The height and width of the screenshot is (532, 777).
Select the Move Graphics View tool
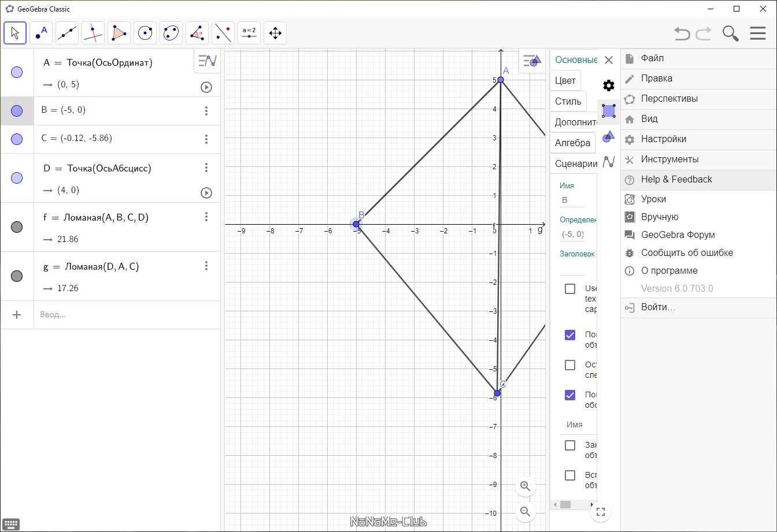tap(275, 33)
